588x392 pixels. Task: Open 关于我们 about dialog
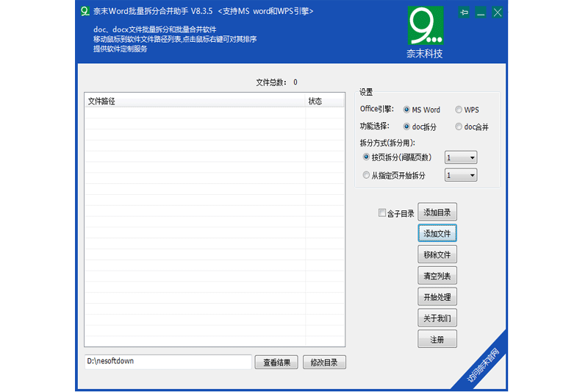[x=437, y=318]
